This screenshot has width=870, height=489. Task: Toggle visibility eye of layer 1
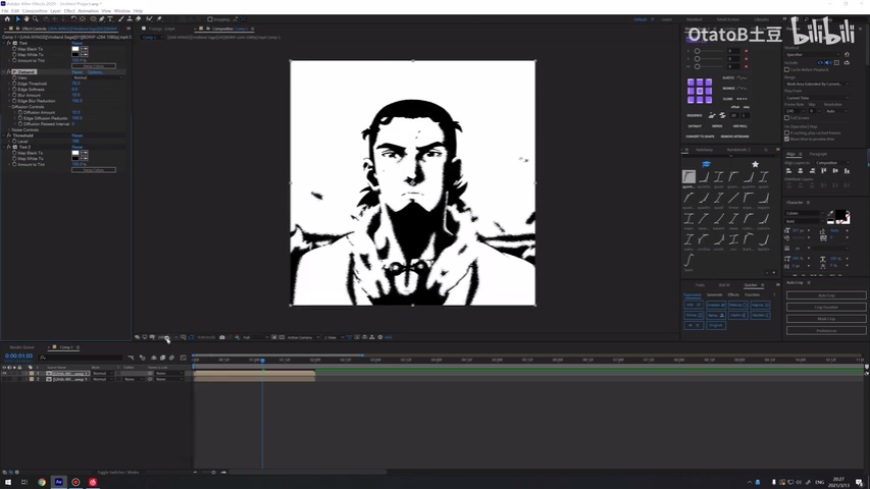pyautogui.click(x=4, y=374)
